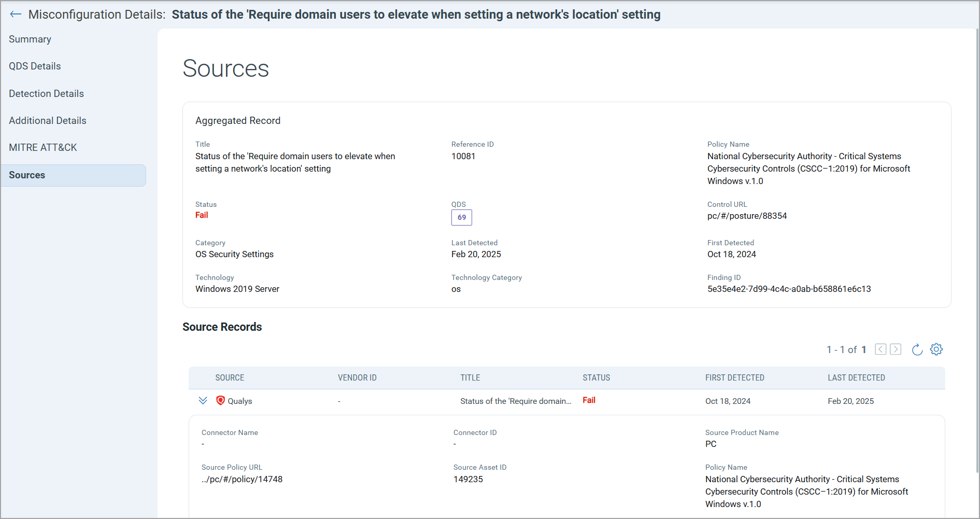The image size is (980, 519).
Task: Click Category value OS Security Settings
Action: (x=234, y=255)
